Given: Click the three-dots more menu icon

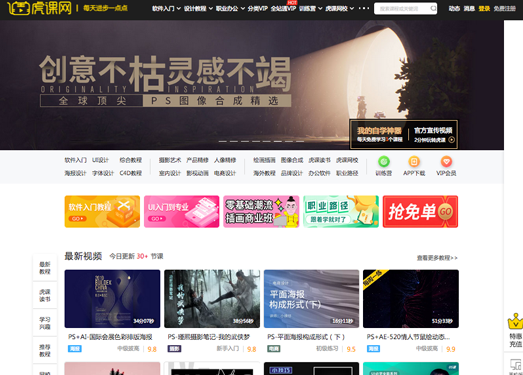Looking at the screenshot, I should (364, 8).
